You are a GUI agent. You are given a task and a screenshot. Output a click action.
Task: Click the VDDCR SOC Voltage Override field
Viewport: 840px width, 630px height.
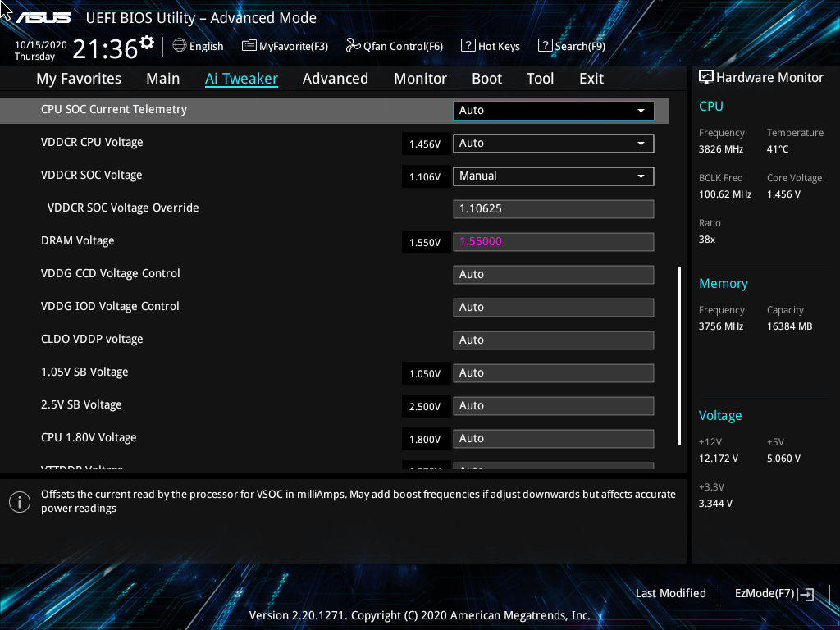coord(554,209)
